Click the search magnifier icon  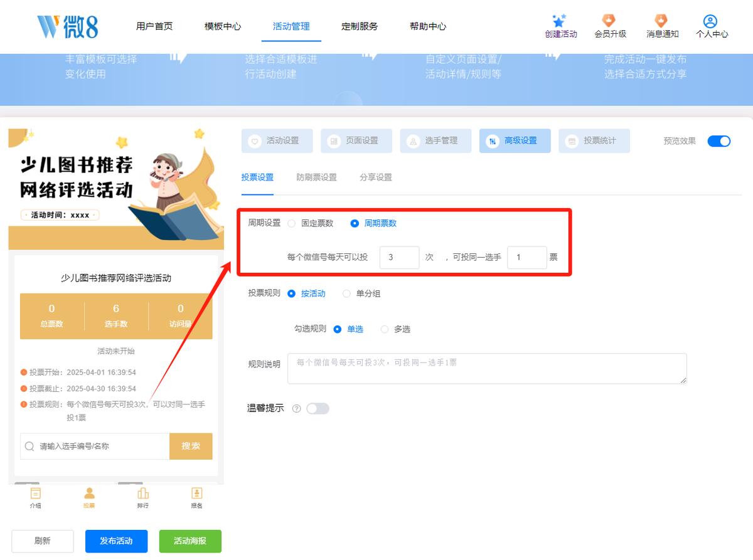click(x=29, y=446)
